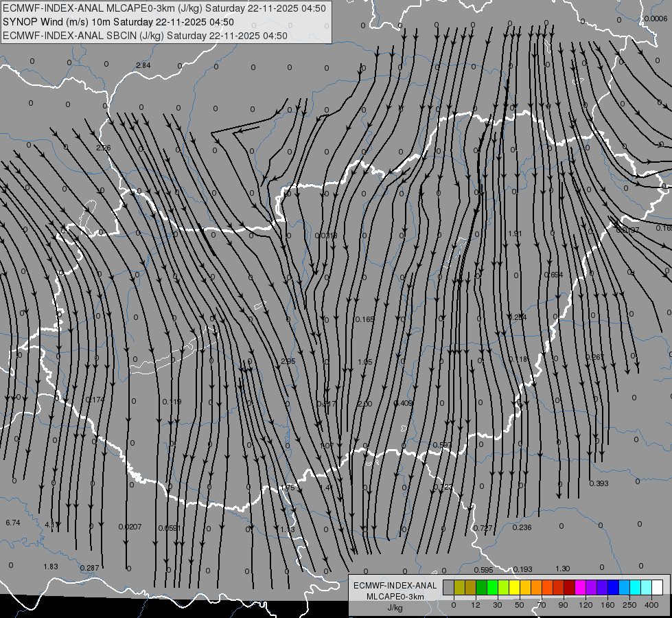
Task: Click the J/kg unit label in legend
Action: [x=395, y=608]
